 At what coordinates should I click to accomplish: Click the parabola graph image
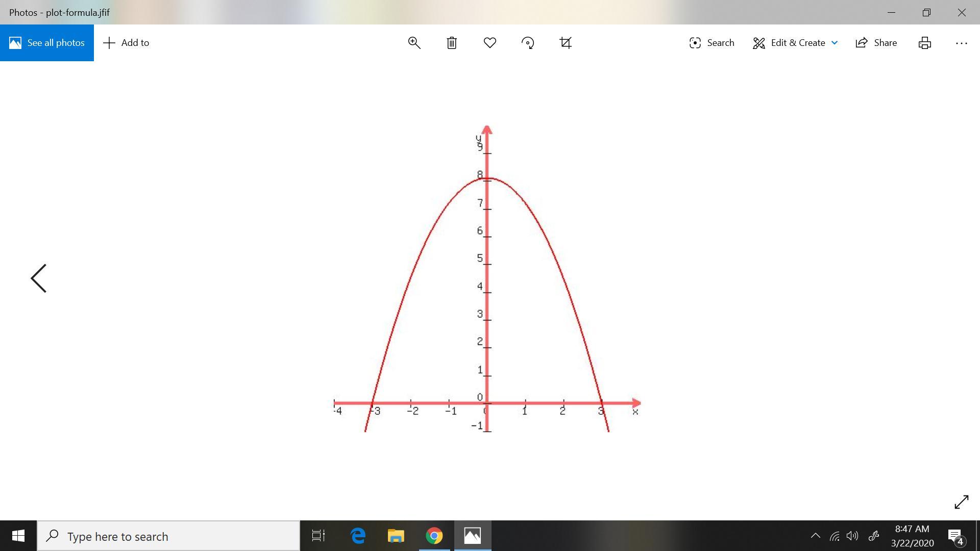click(x=487, y=279)
